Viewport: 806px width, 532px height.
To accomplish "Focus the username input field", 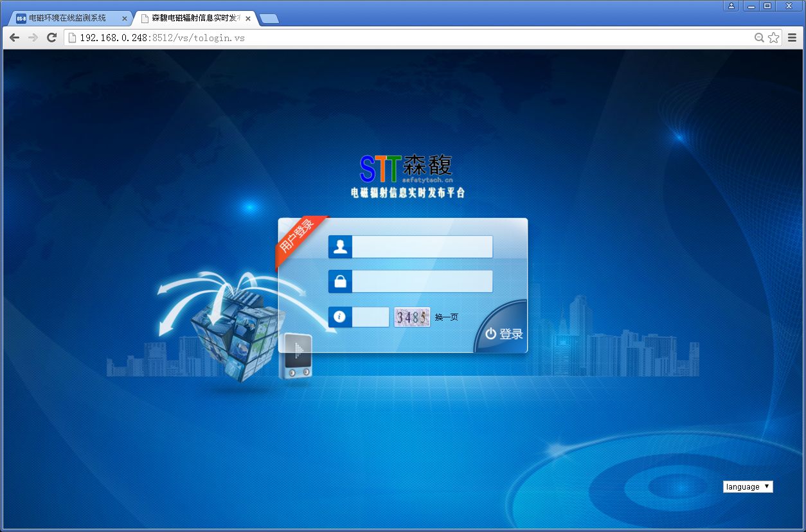I will [x=422, y=247].
